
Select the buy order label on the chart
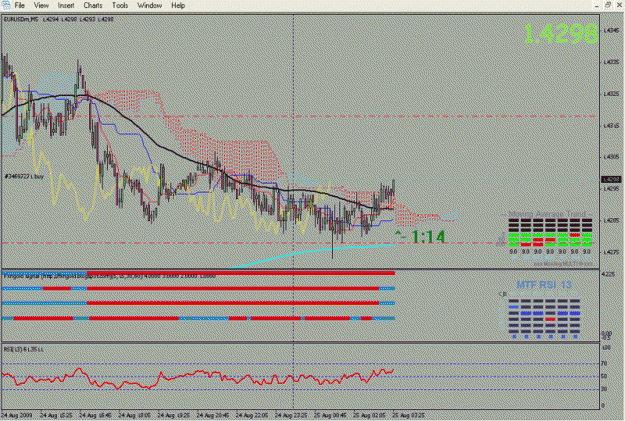(x=24, y=176)
